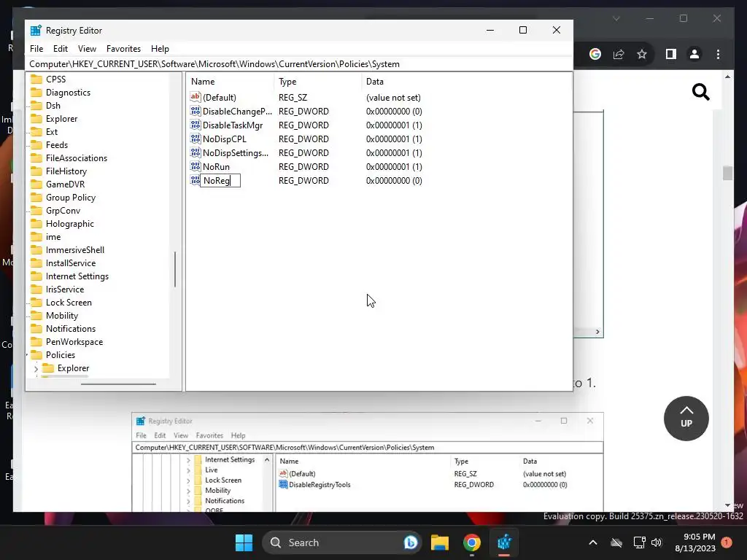Click the web page search magnifier icon

(701, 92)
